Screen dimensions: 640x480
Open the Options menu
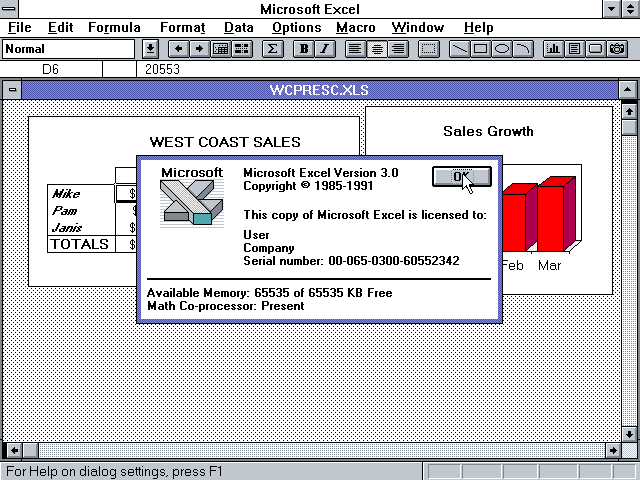(x=296, y=27)
